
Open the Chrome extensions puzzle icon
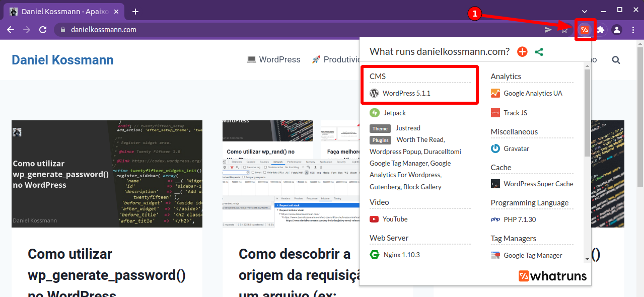(x=601, y=30)
